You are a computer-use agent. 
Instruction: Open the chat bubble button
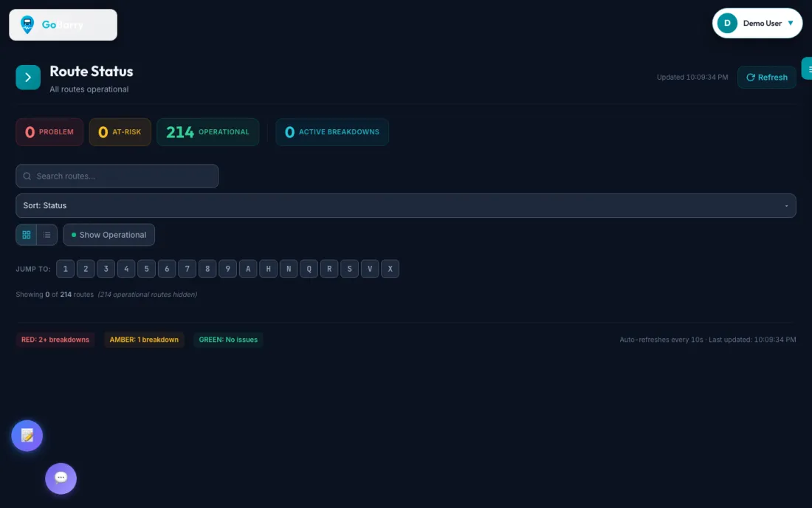(x=61, y=478)
